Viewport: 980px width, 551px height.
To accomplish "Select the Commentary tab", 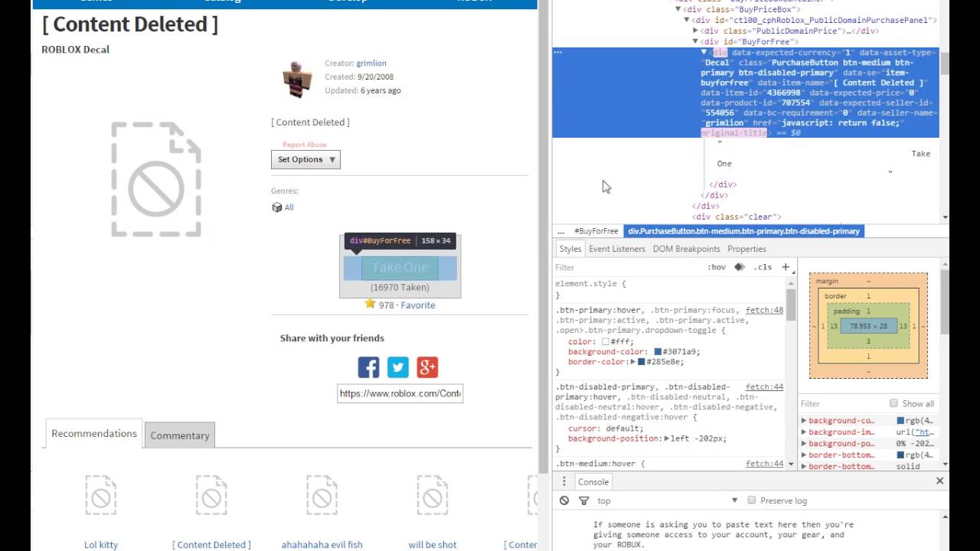I will point(180,435).
